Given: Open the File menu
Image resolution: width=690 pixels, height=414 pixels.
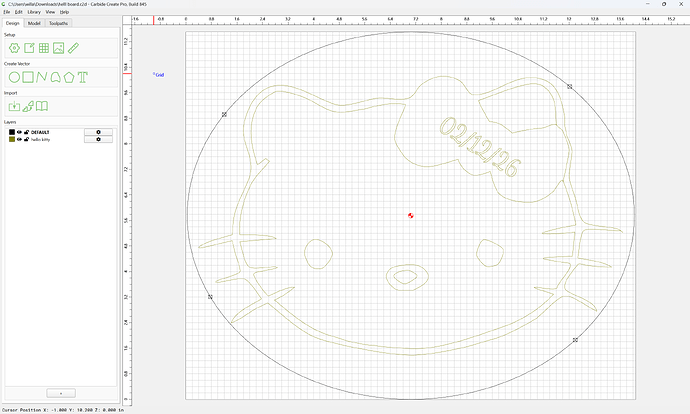Looking at the screenshot, I should [x=7, y=12].
